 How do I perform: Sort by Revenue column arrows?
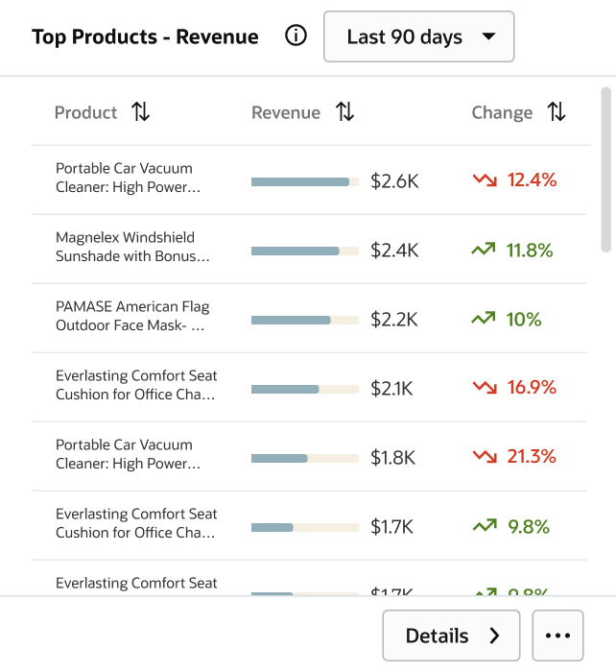pos(345,112)
